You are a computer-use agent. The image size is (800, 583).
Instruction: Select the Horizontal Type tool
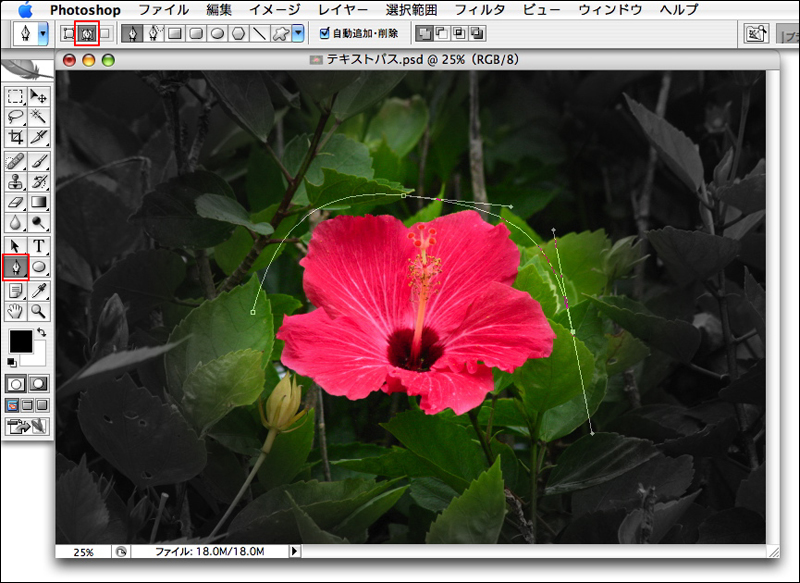click(x=39, y=245)
